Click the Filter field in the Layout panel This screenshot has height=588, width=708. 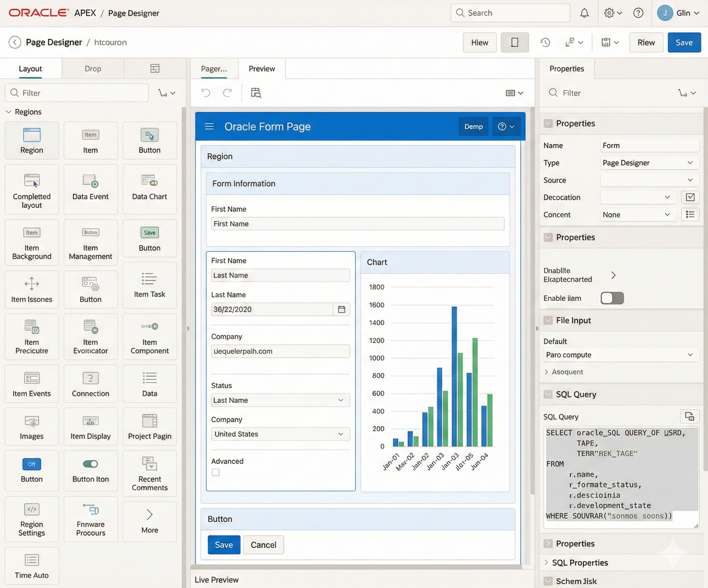pos(77,93)
